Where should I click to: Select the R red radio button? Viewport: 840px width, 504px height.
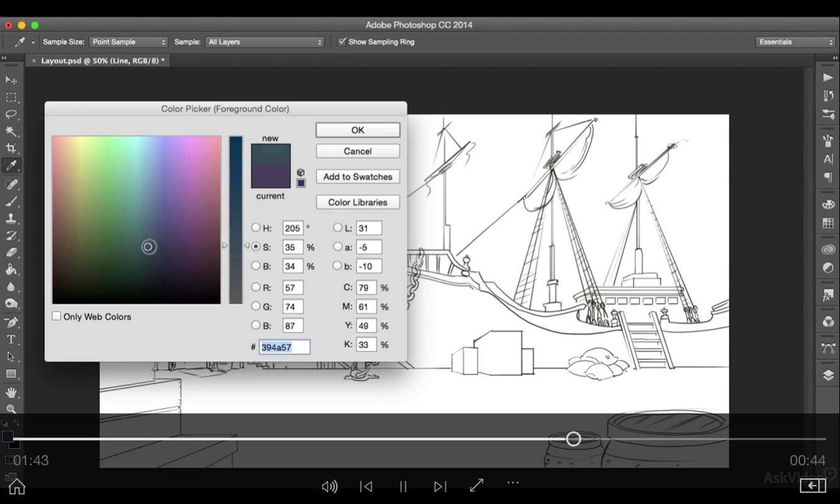(x=256, y=287)
